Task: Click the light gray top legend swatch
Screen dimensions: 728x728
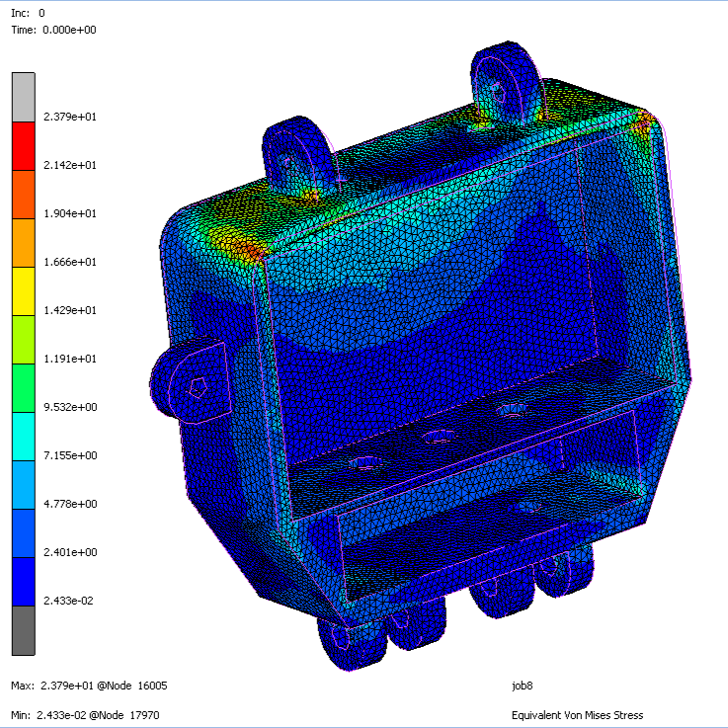Action: pyautogui.click(x=23, y=96)
